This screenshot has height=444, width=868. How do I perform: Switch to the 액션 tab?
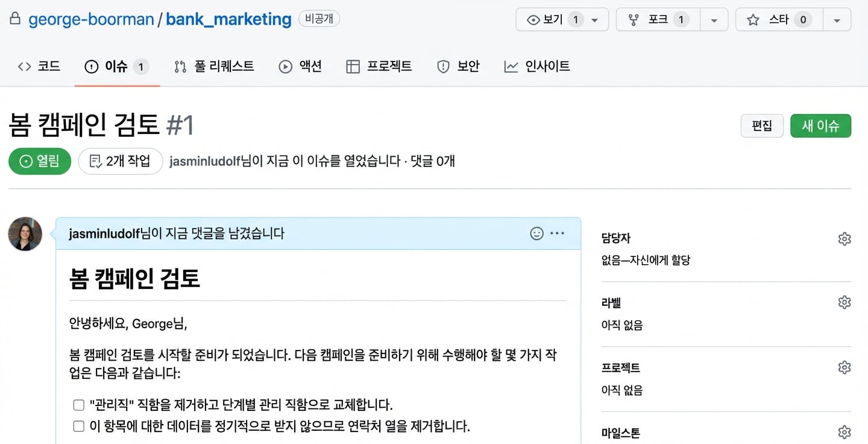point(300,66)
